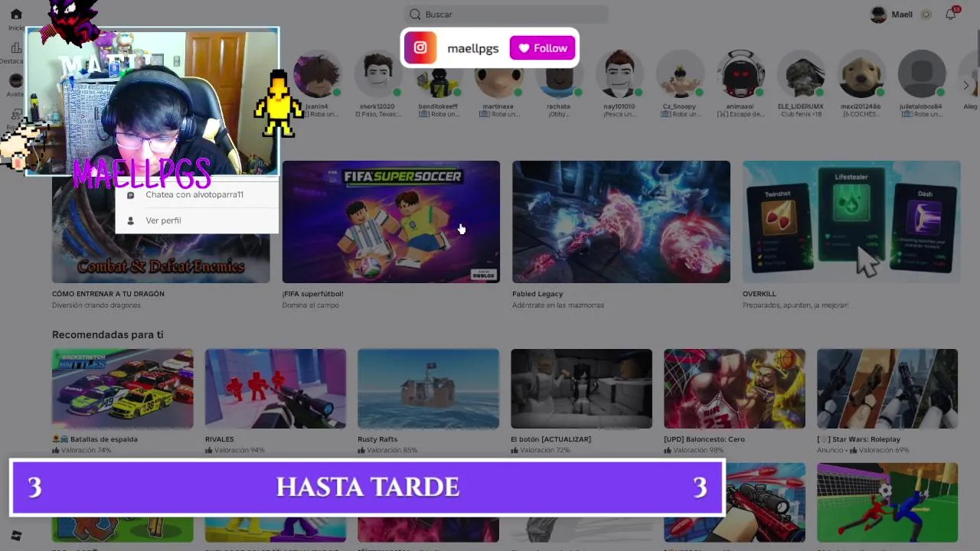This screenshot has width=980, height=551.
Task: Open the Inicio home icon in sidebar
Action: pos(16,15)
